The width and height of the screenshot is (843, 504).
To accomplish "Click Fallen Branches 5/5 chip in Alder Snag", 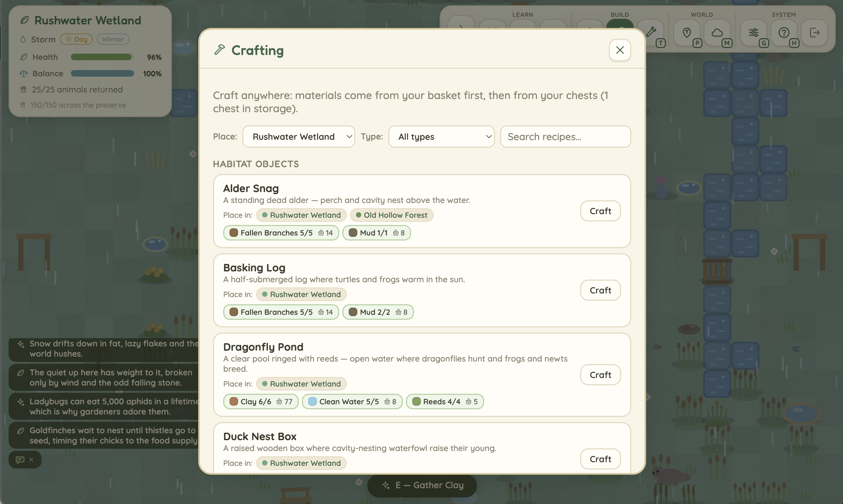I will [x=281, y=233].
